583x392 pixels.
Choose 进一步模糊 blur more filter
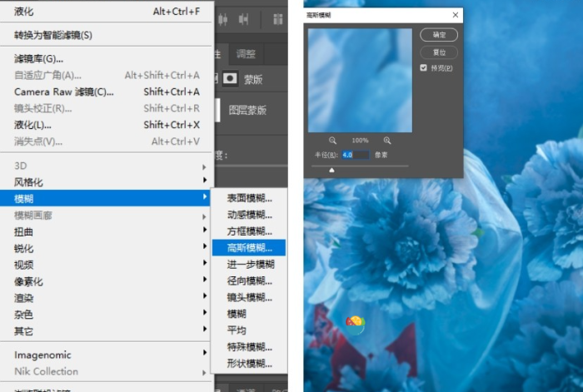pyautogui.click(x=249, y=264)
